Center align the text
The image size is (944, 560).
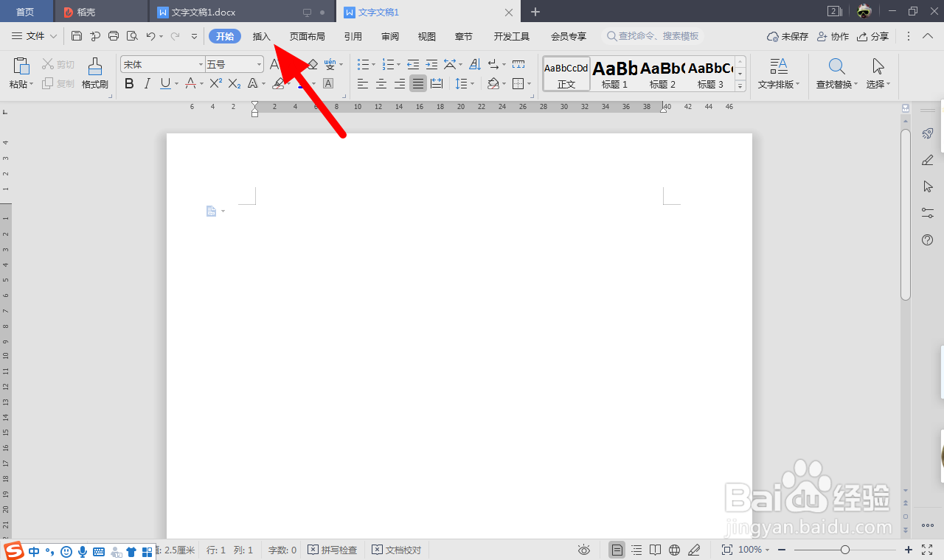[x=381, y=84]
